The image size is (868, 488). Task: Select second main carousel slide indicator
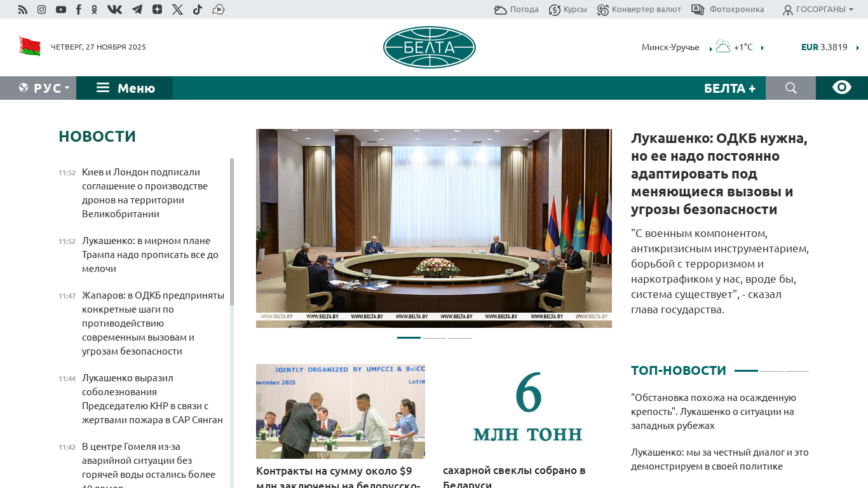(434, 338)
